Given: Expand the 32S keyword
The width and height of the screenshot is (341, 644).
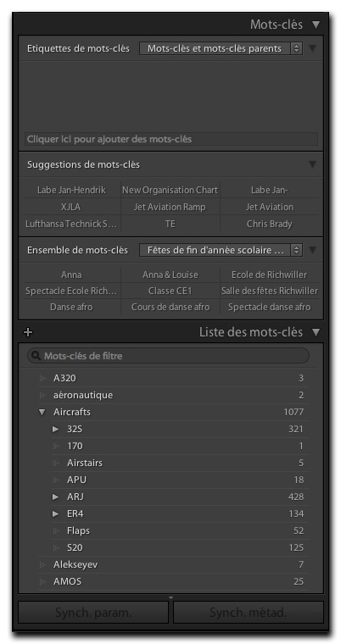Looking at the screenshot, I should pyautogui.click(x=56, y=430).
